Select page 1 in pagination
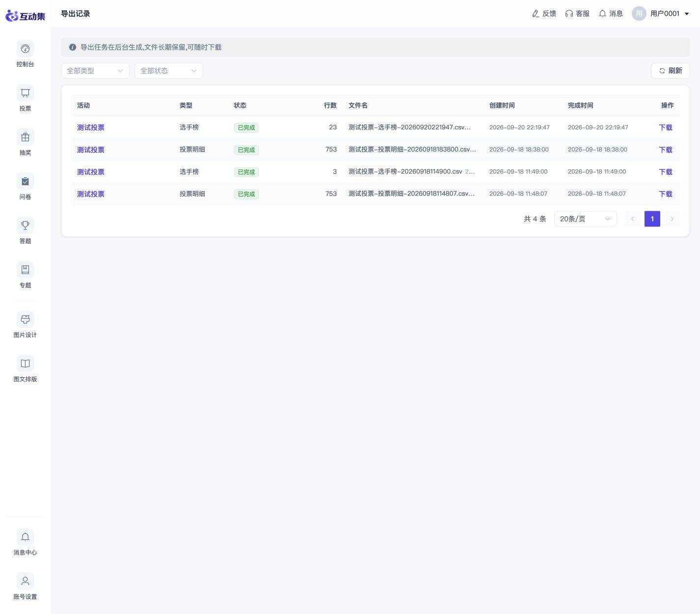The height and width of the screenshot is (614, 700). point(652,219)
